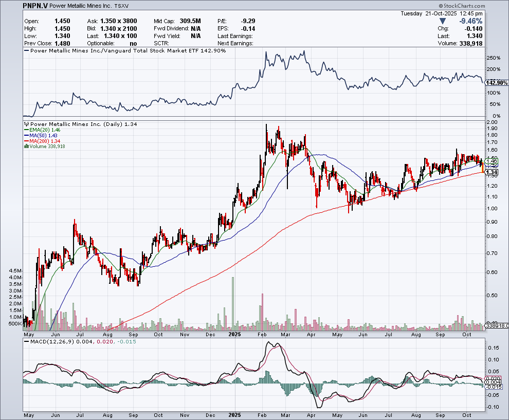Click the Feb label on bottom time axis
The image size is (509, 420).
(262, 414)
